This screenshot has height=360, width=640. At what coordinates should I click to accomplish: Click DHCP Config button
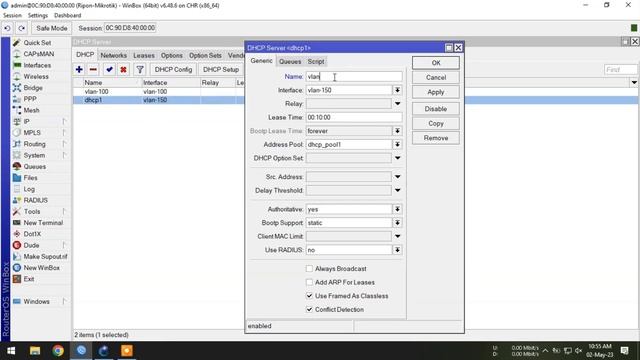(x=173, y=69)
